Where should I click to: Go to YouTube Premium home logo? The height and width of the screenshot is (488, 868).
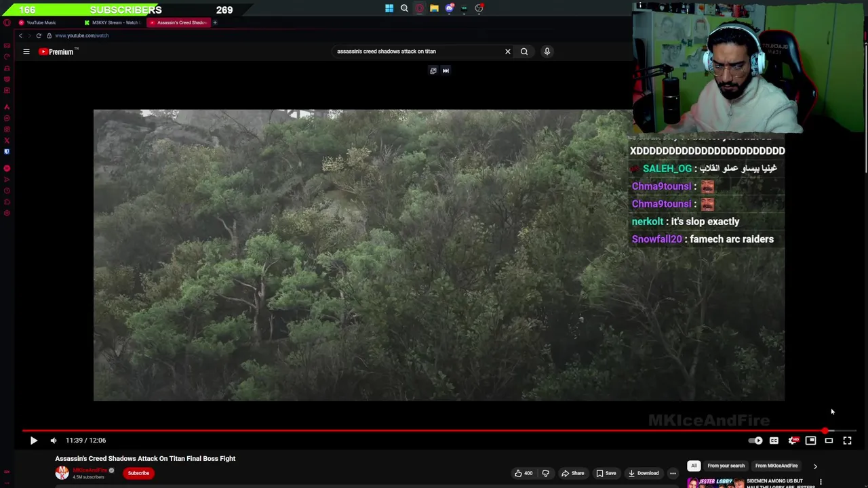[x=58, y=52]
